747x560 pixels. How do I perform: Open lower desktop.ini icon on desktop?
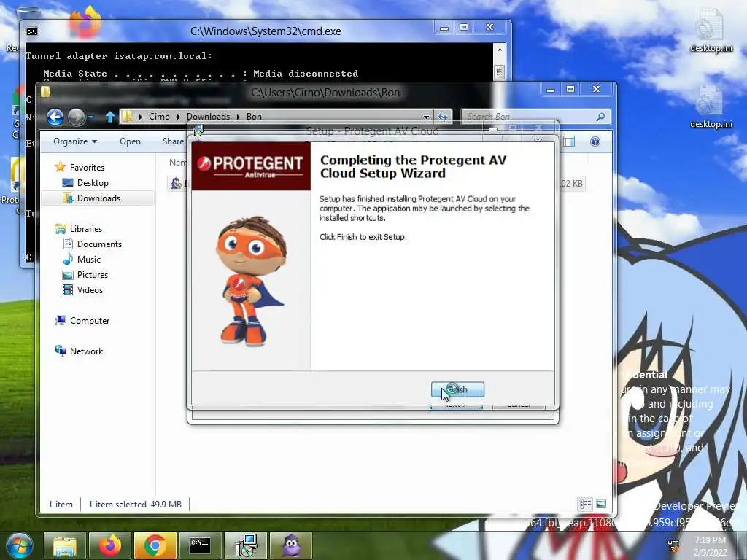tap(711, 107)
